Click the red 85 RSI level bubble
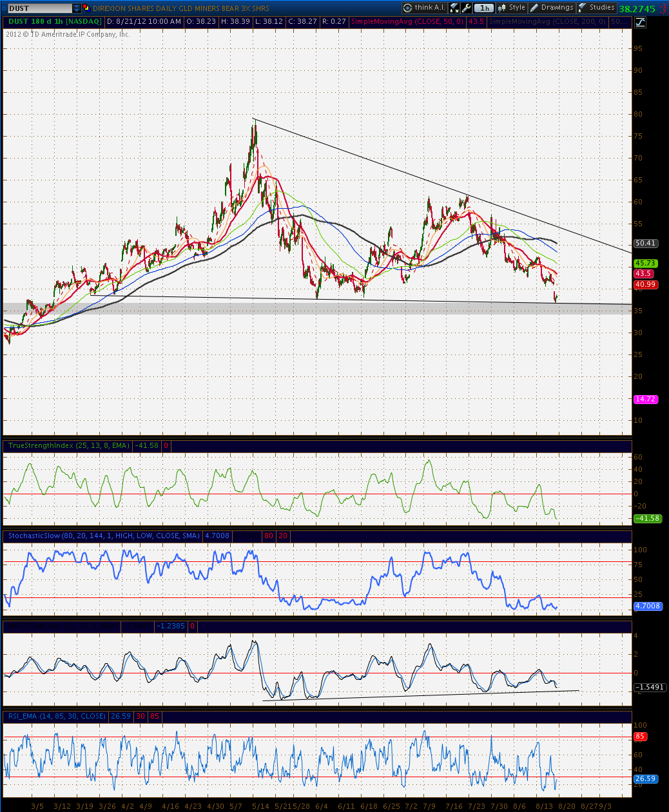This screenshot has height=812, width=669. pyautogui.click(x=640, y=736)
